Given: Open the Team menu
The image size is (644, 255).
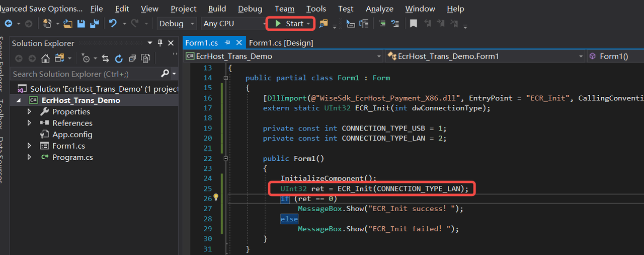Looking at the screenshot, I should pyautogui.click(x=284, y=9).
